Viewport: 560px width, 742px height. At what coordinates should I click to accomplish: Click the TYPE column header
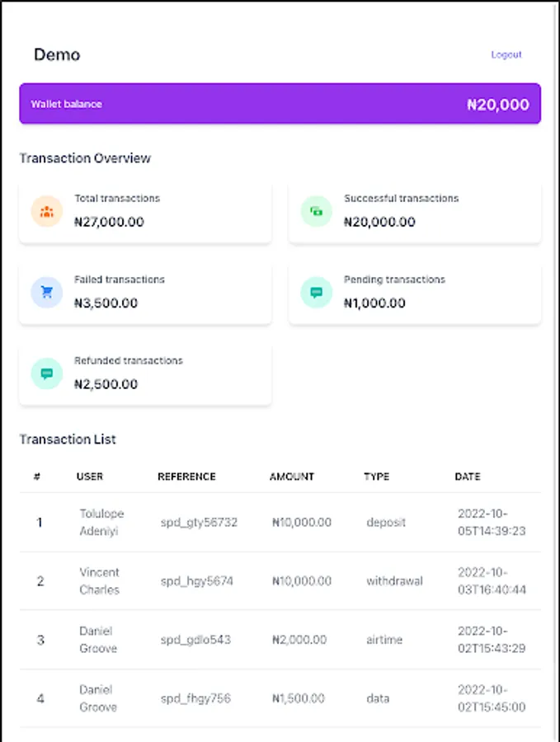376,477
